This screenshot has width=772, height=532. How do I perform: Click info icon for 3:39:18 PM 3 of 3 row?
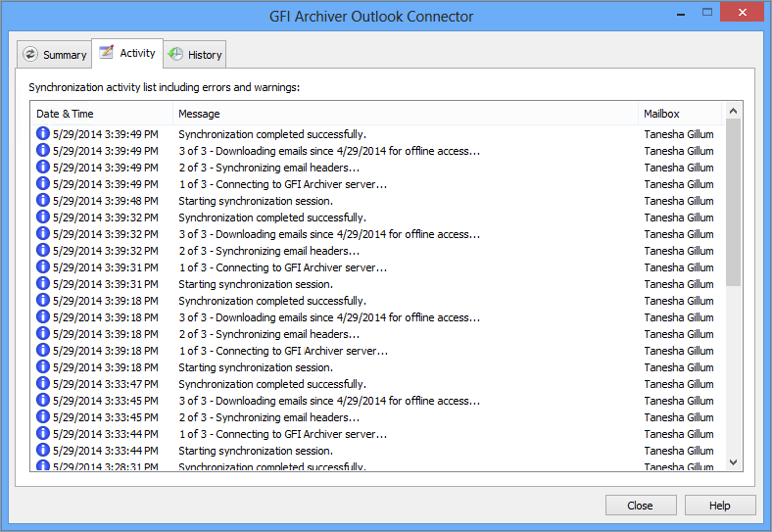pyautogui.click(x=43, y=316)
